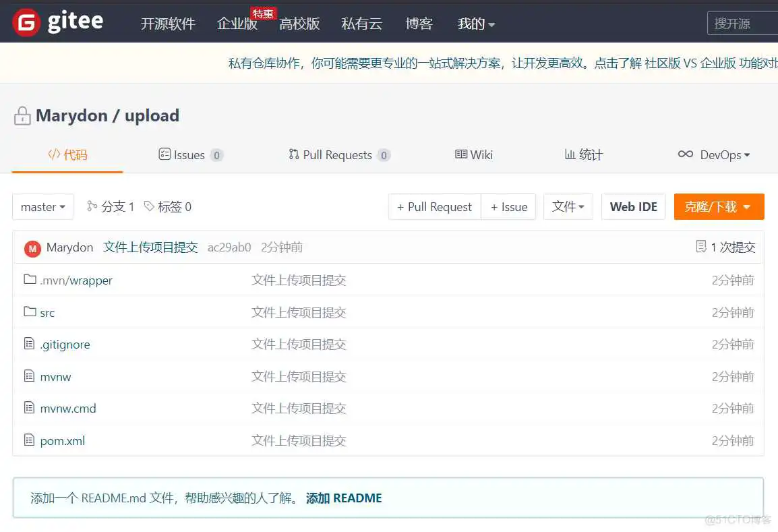Image resolution: width=778 pixels, height=532 pixels.
Task: Click the .mvn/wrapper folder icon
Action: [x=30, y=280]
